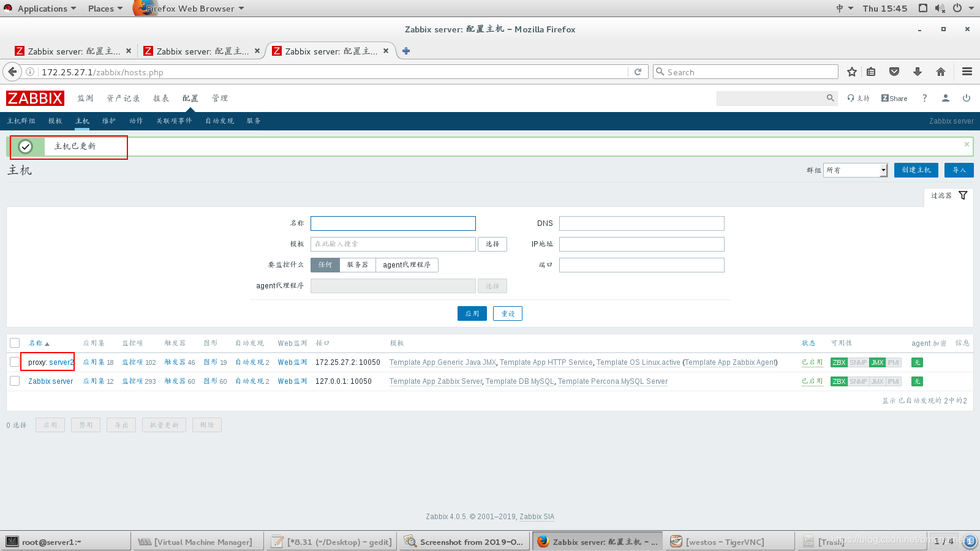This screenshot has width=980, height=551.
Task: Open the 资产记录 top menu
Action: pos(123,98)
